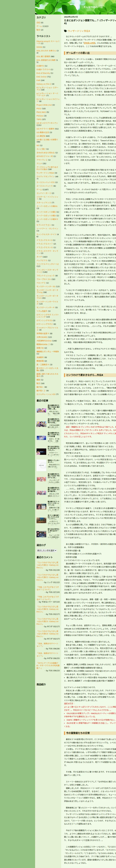
Task: Click the tag icon beside ウィザードリィ外伝4
Action: click(x=65, y=31)
